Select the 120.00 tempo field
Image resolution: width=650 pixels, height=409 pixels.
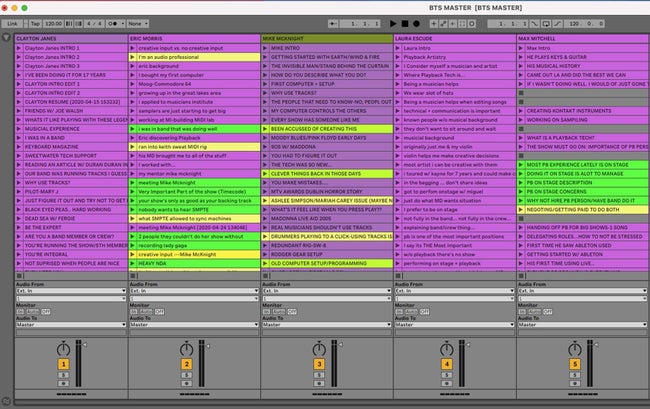(53, 24)
